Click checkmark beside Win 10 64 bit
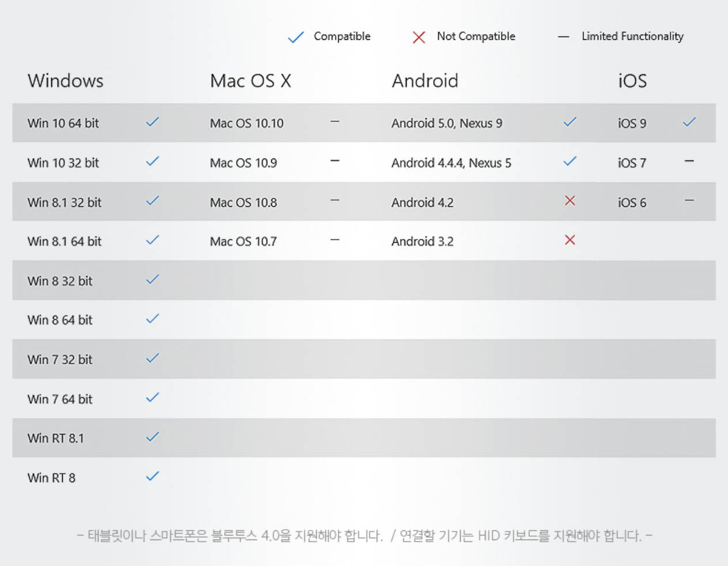This screenshot has width=728, height=566. 153,122
